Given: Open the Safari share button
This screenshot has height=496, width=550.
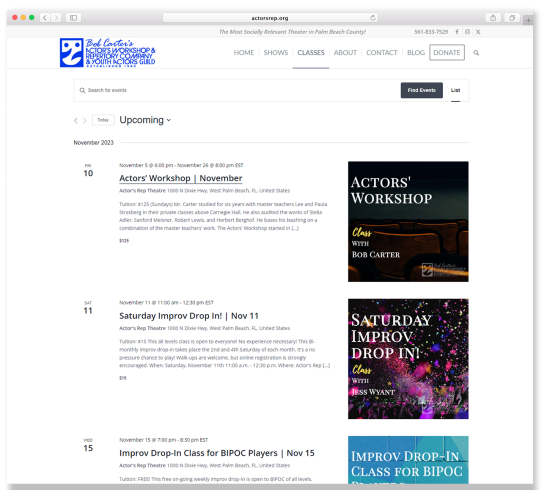Looking at the screenshot, I should pos(493,18).
